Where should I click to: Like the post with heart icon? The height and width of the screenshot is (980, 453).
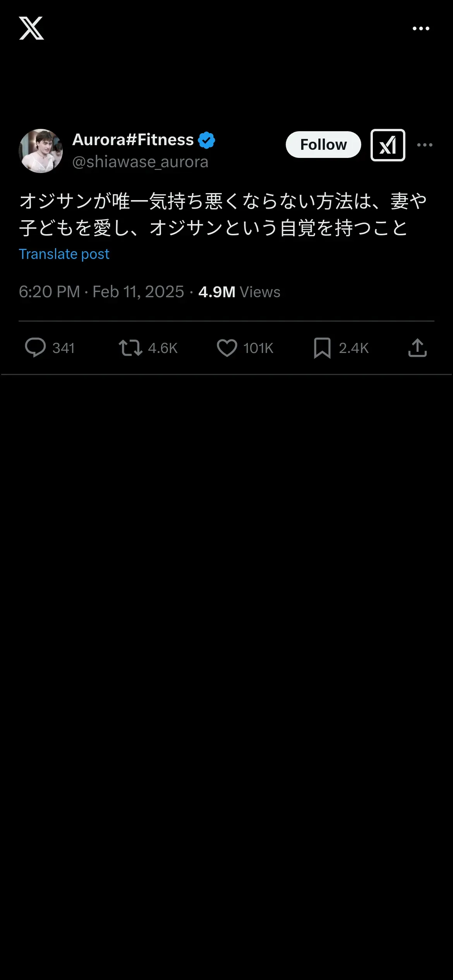[x=227, y=348]
